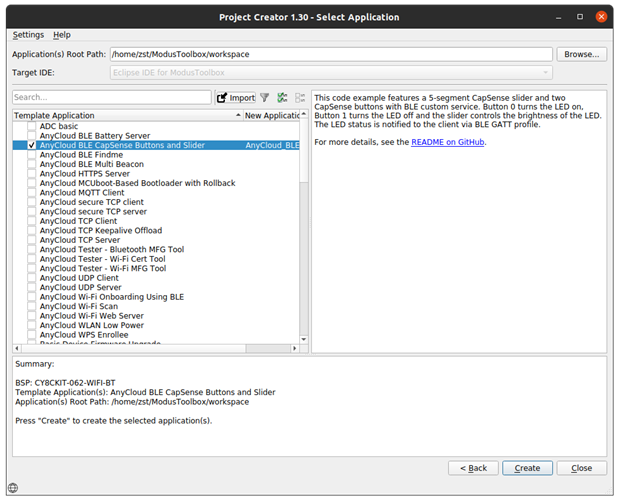Viewport: 619px width, 501px height.
Task: Check AnyCloud MQTT Client checkbox
Action: pyautogui.click(x=32, y=193)
